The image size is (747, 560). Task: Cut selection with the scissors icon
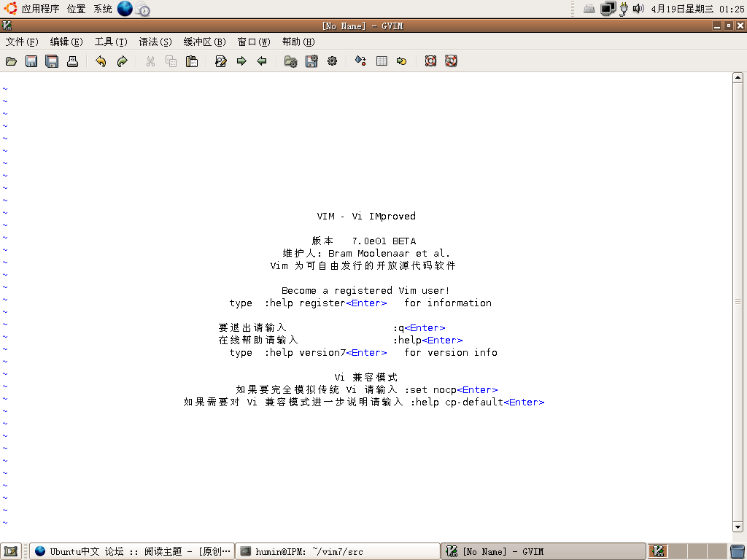click(150, 61)
